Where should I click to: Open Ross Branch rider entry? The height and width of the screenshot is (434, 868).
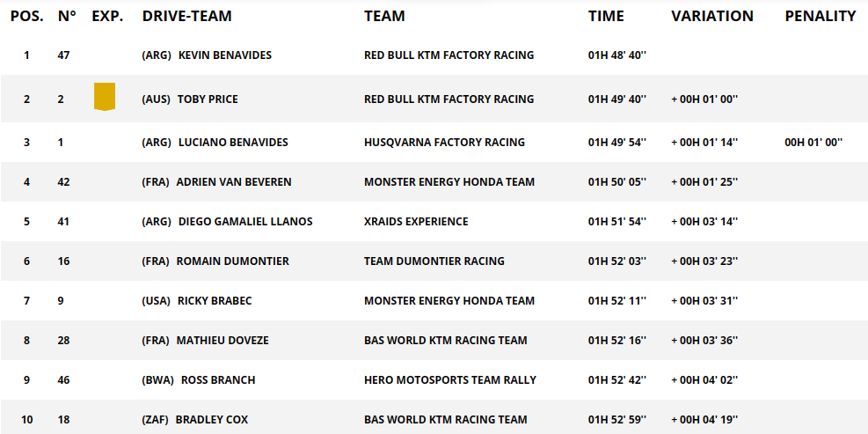(218, 380)
